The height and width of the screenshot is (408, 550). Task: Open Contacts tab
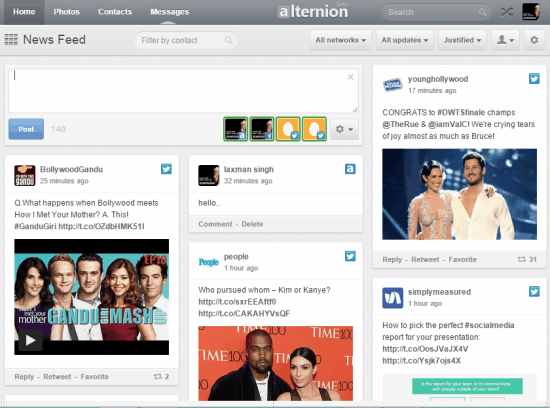(115, 12)
